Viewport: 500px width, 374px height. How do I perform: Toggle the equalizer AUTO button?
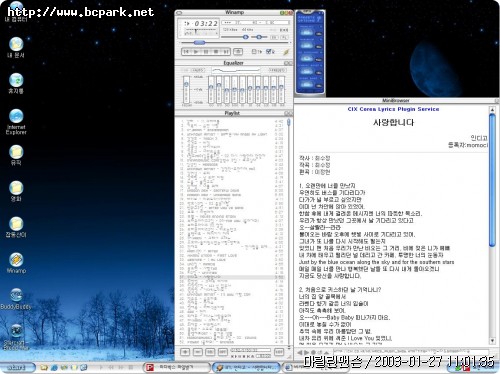pyautogui.click(x=198, y=70)
